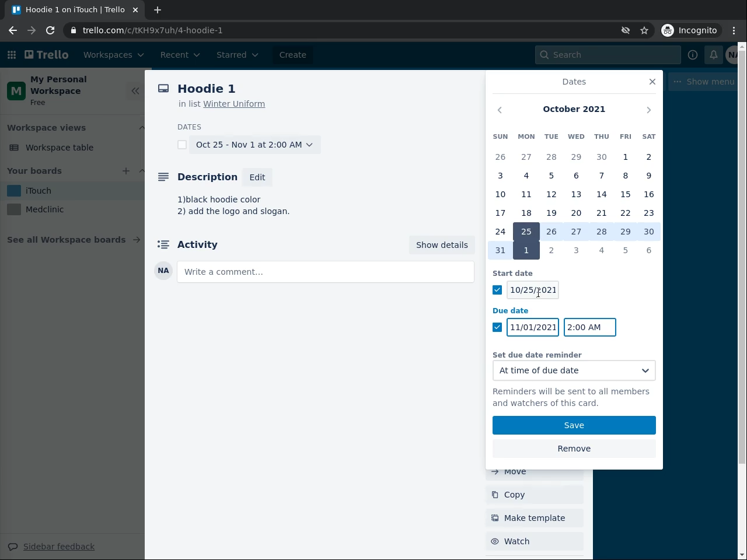Open Sidebar feedback link
The width and height of the screenshot is (747, 560).
(x=59, y=547)
